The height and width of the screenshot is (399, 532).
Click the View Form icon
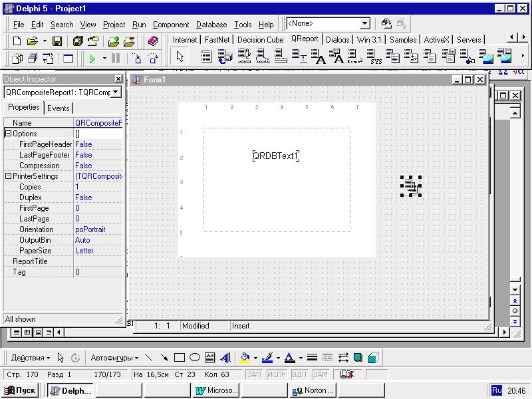(x=33, y=59)
